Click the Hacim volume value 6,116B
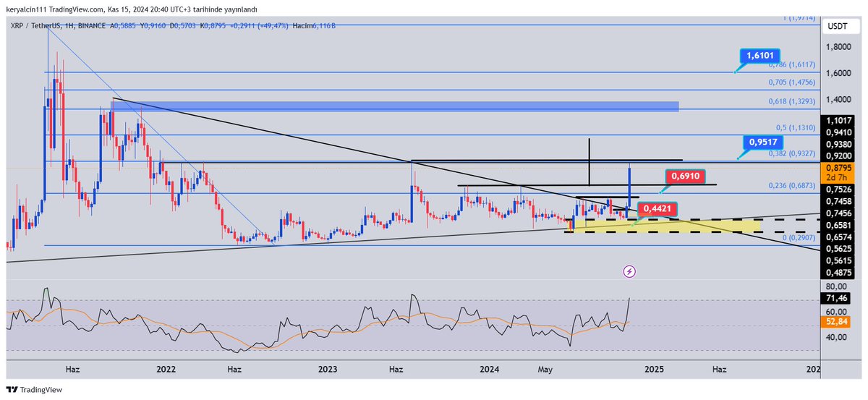 click(x=323, y=25)
